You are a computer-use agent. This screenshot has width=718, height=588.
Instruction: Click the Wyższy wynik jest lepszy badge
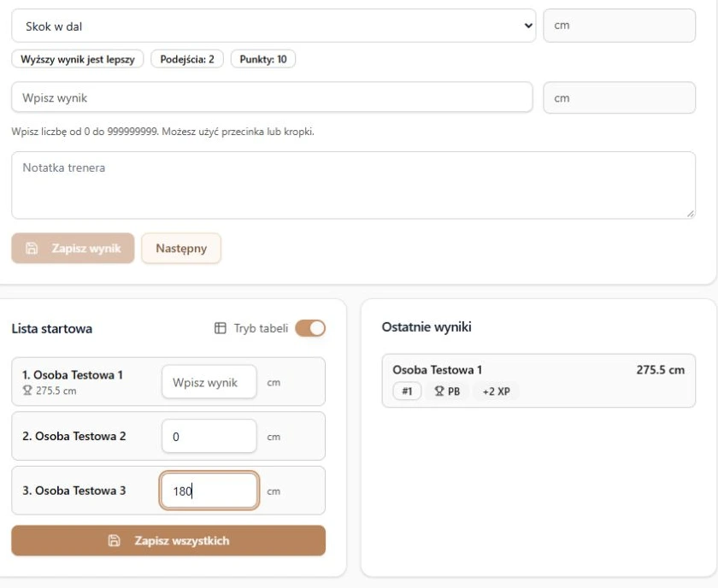78,59
